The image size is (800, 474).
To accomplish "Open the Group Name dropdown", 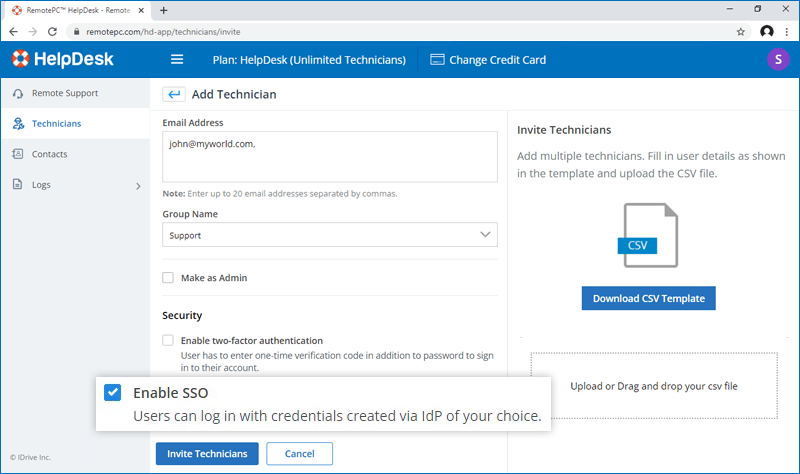I will pos(330,235).
